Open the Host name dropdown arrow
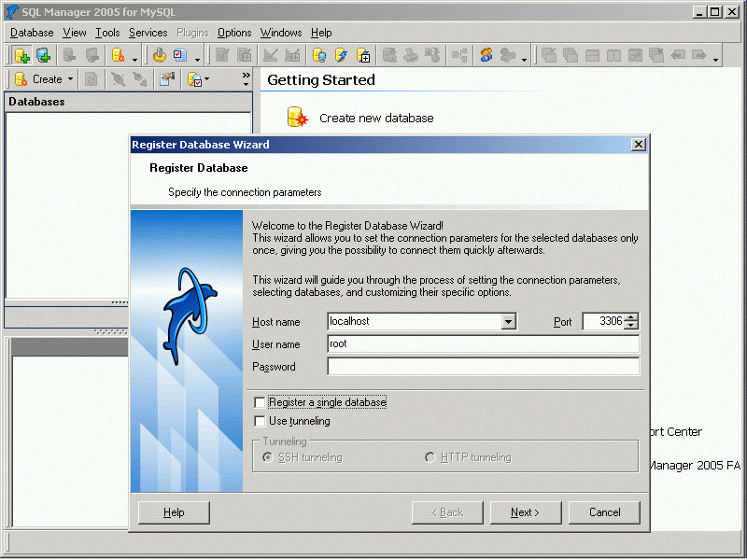Screen dimensions: 747x560 point(509,322)
